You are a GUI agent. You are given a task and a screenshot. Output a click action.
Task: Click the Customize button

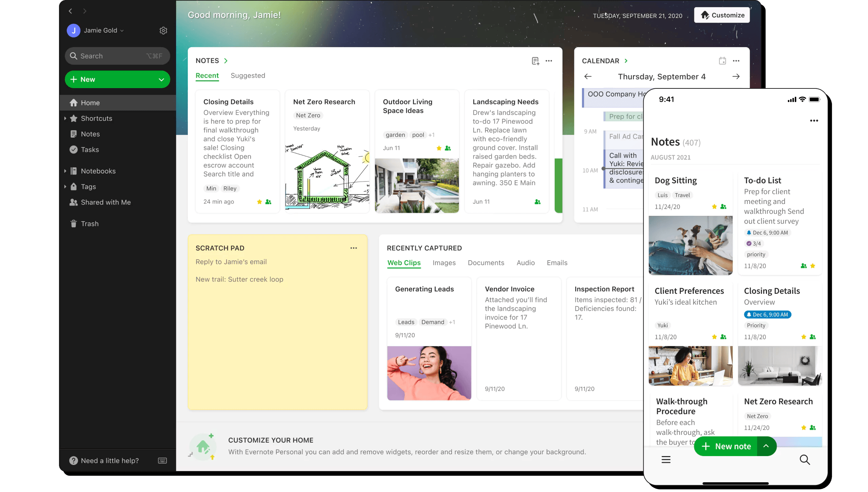pos(722,15)
